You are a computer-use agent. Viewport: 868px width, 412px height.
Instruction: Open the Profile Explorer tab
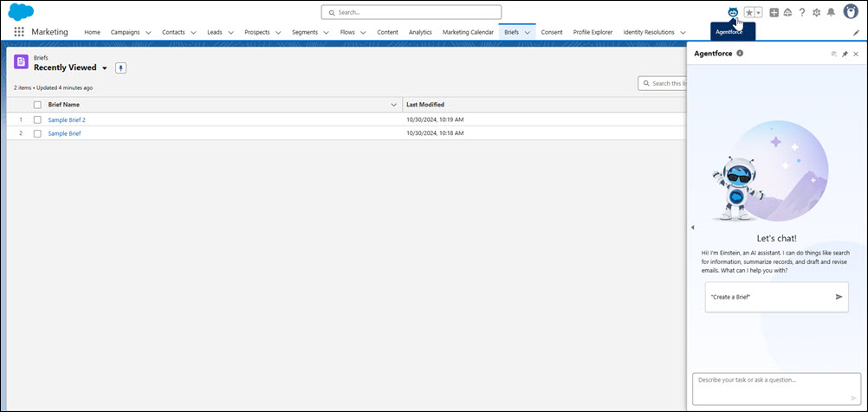(x=593, y=32)
